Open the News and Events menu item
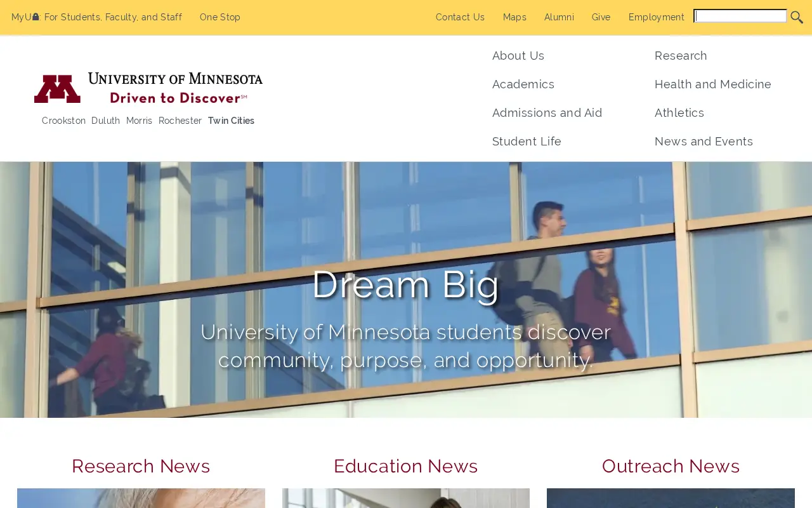This screenshot has height=508, width=812. click(704, 142)
